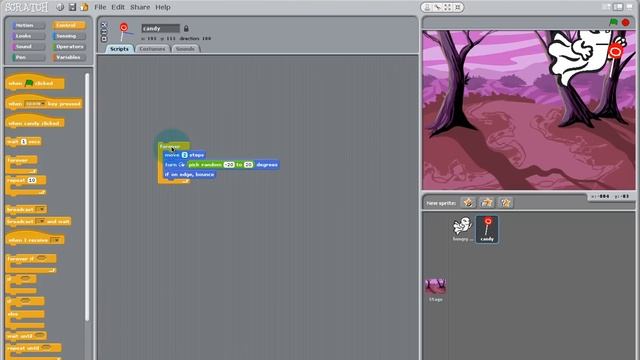Edit the 20 value in pick random
This screenshot has width=640, height=360.
pyautogui.click(x=249, y=164)
